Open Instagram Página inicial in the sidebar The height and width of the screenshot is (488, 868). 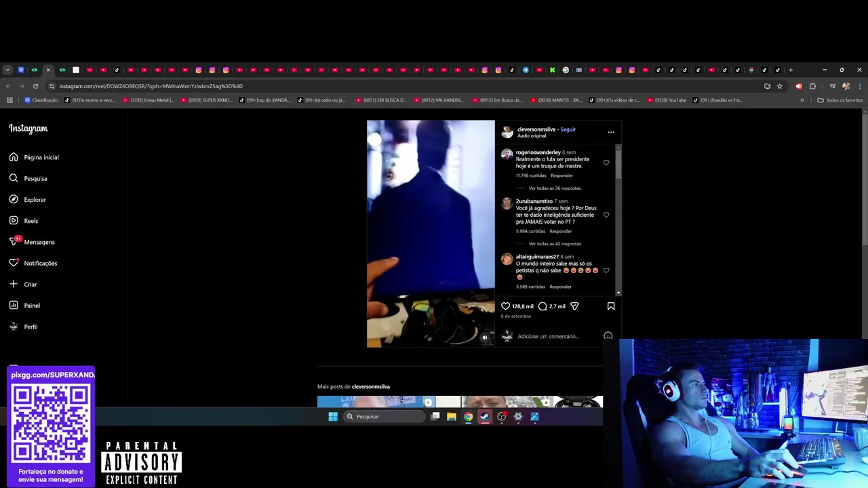pyautogui.click(x=34, y=157)
